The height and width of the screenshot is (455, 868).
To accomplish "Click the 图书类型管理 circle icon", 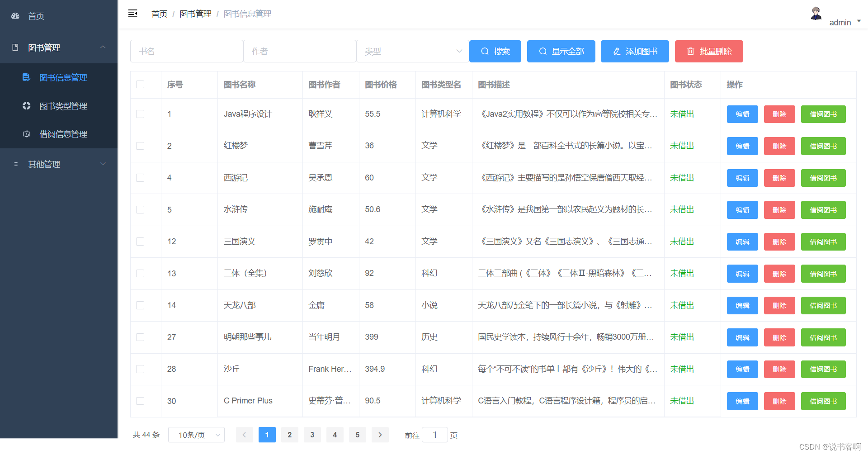I will [26, 106].
